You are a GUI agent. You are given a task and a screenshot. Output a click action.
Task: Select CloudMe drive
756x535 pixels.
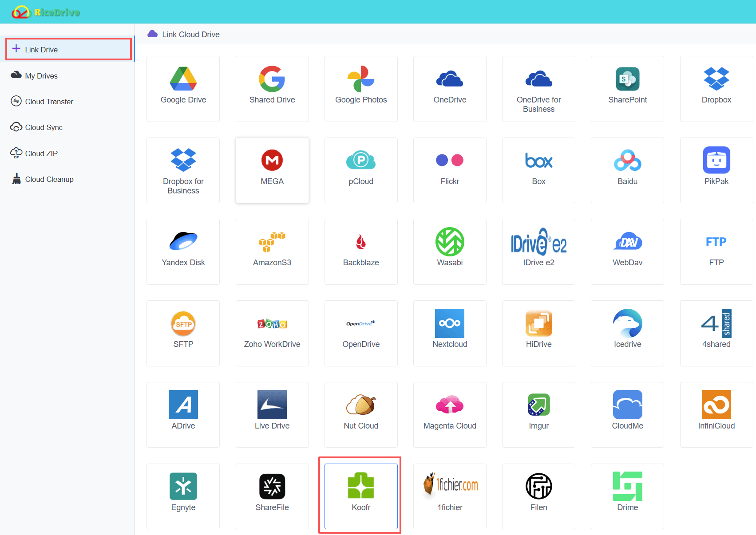[627, 415]
